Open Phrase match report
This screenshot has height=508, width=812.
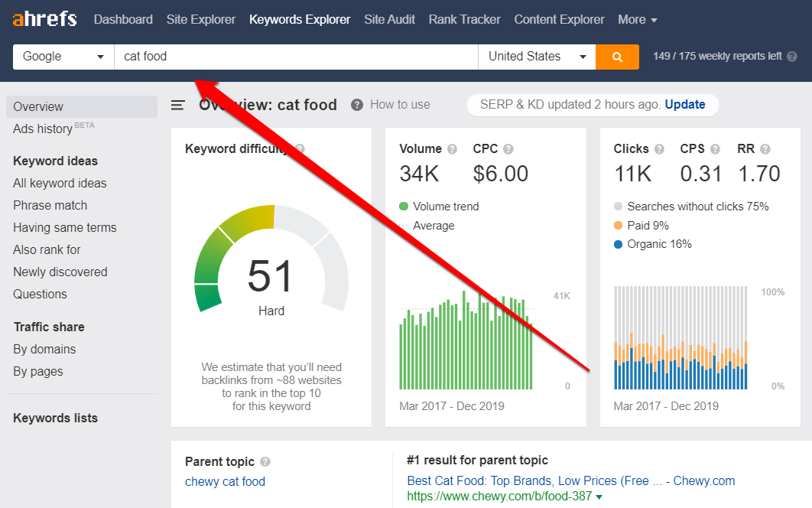(x=50, y=205)
